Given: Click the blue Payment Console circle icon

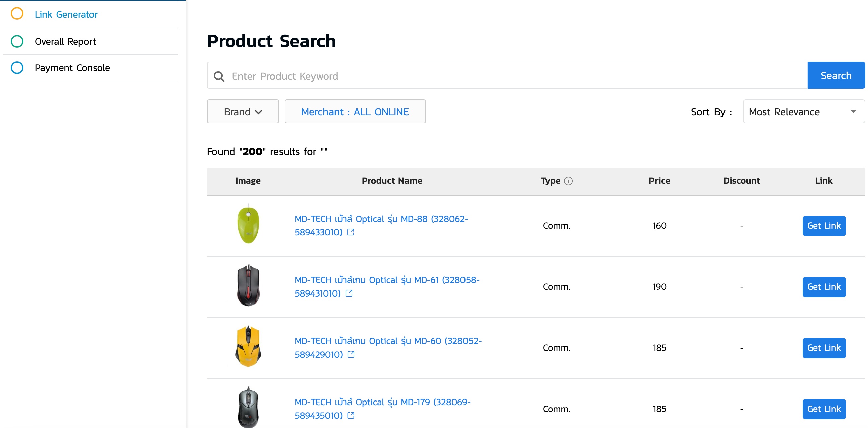Looking at the screenshot, I should tap(17, 68).
